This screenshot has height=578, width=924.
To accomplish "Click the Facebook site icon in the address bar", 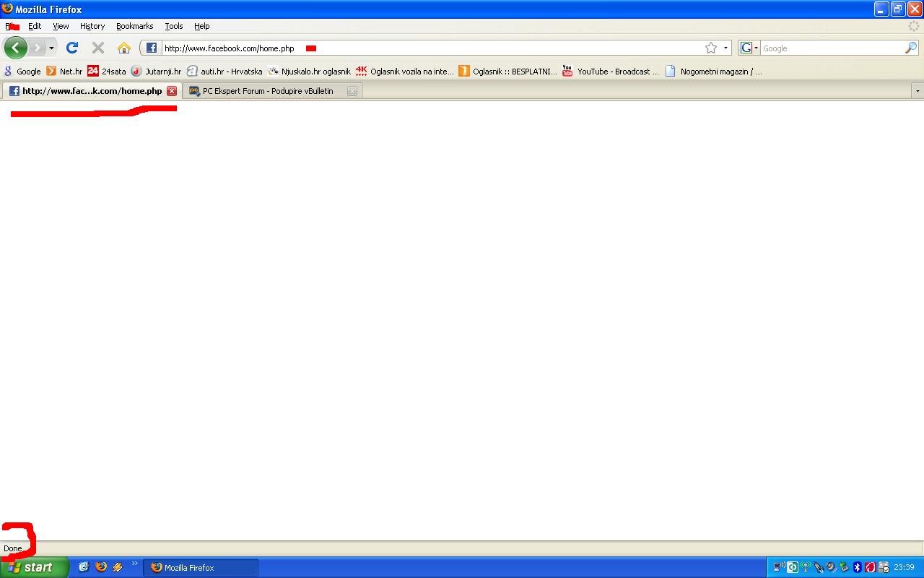I will click(x=151, y=48).
